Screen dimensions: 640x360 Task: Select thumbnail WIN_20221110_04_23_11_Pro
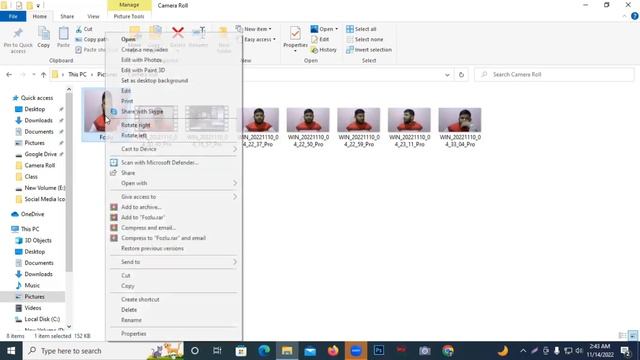[x=409, y=127]
